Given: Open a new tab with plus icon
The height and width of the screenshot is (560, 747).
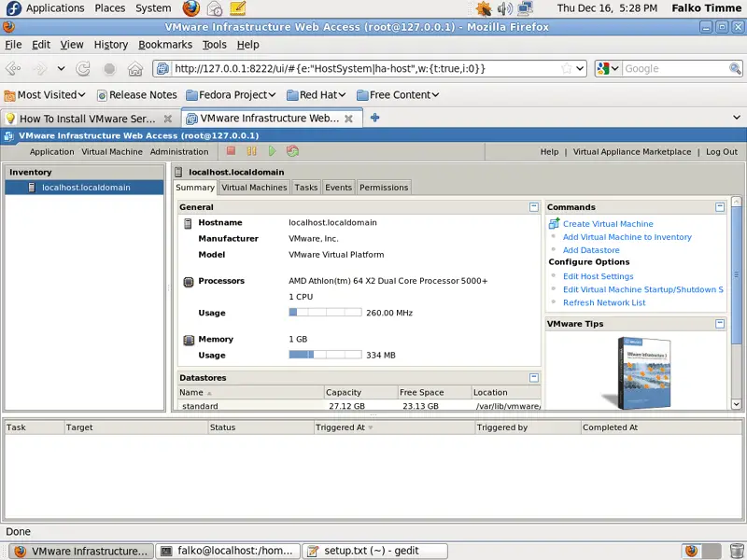Looking at the screenshot, I should (x=375, y=118).
